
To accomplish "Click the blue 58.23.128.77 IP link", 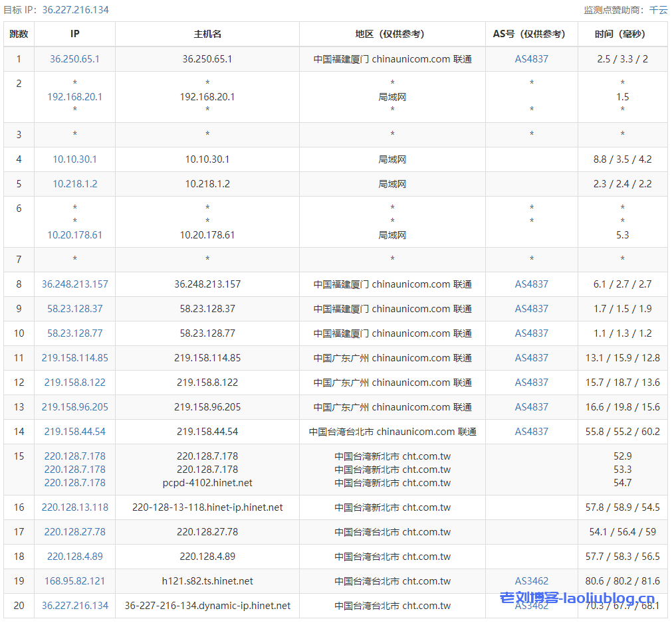I will click(74, 333).
